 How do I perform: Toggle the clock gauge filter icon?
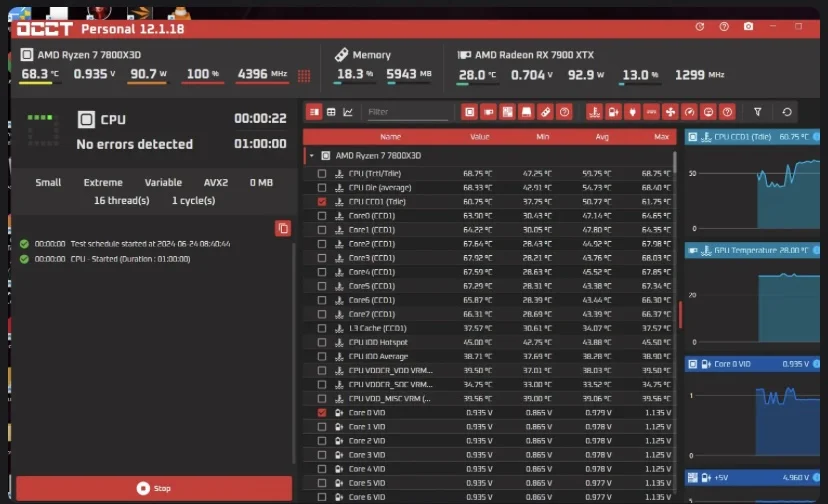coord(690,112)
